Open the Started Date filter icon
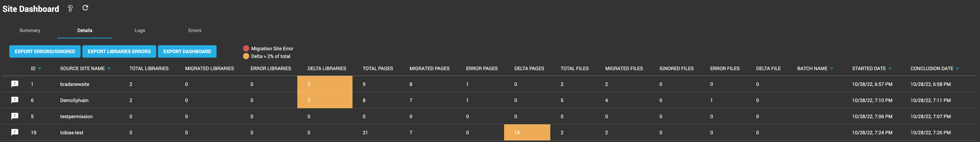Image resolution: width=980 pixels, height=142 pixels. 890,69
